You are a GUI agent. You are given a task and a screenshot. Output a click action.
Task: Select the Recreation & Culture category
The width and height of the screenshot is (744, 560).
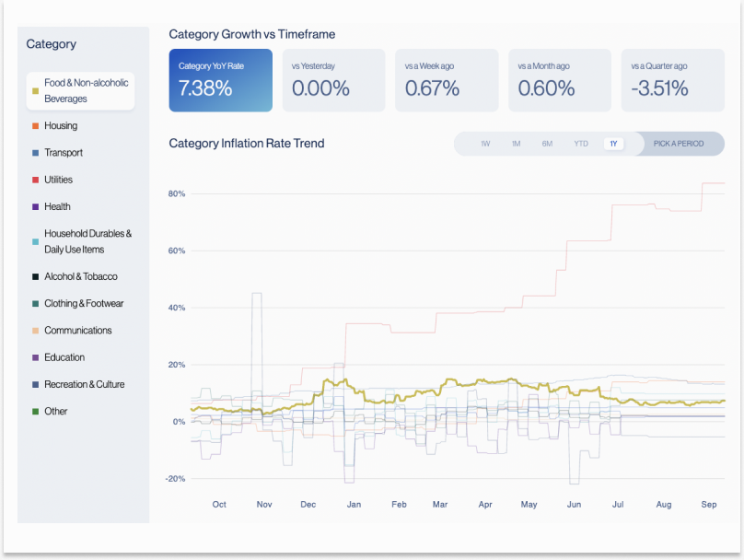tap(84, 384)
